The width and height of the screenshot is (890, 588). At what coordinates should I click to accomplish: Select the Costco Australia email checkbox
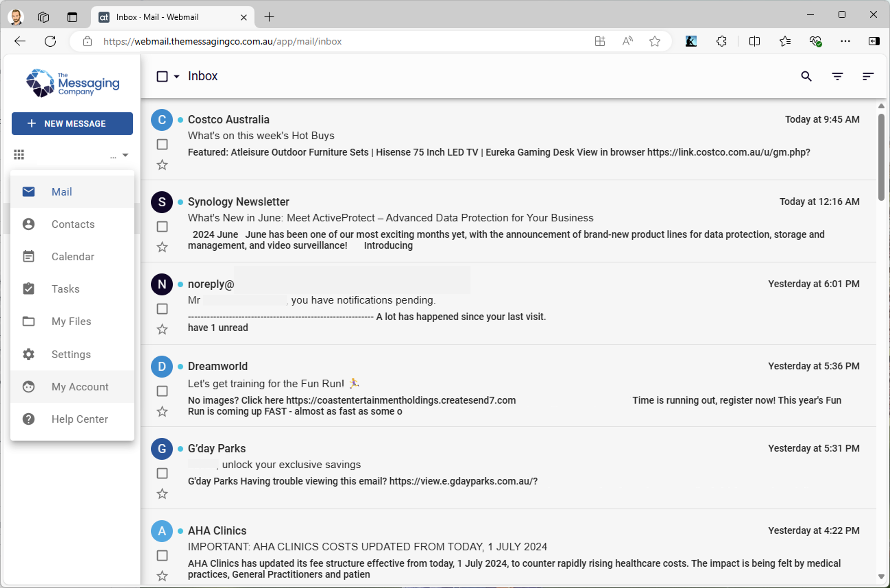162,144
